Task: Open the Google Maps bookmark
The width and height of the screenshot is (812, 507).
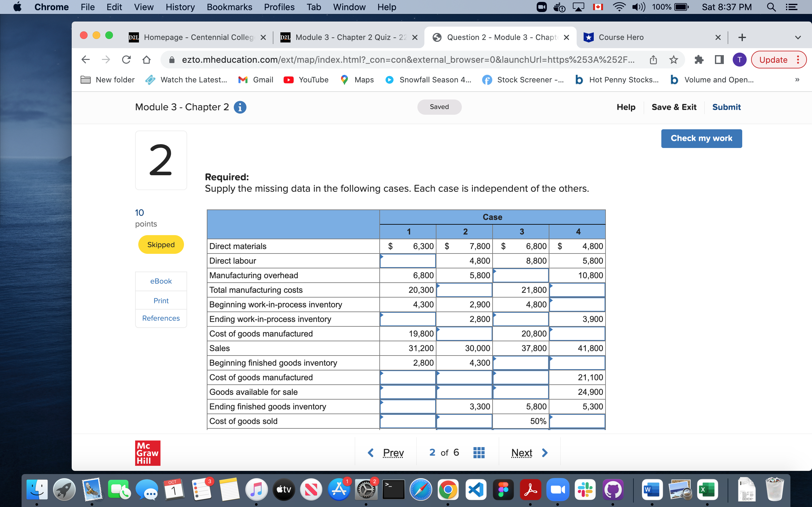Action: coord(357,80)
